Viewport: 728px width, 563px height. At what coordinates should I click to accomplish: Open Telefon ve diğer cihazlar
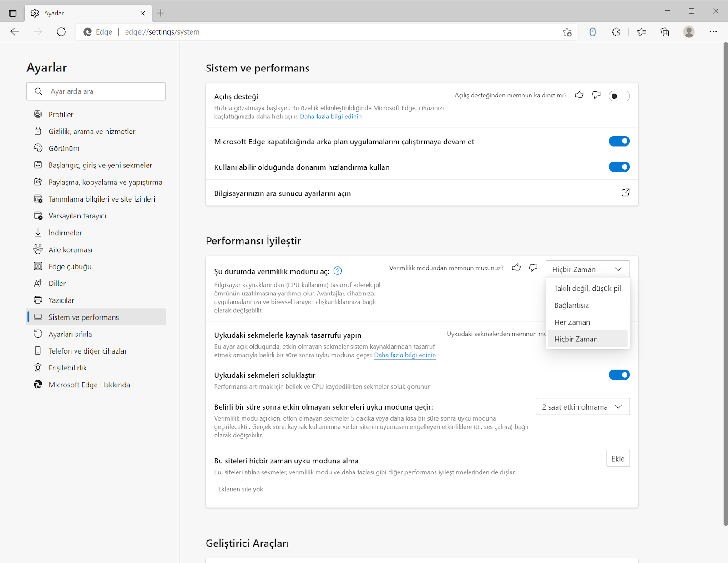click(96, 350)
